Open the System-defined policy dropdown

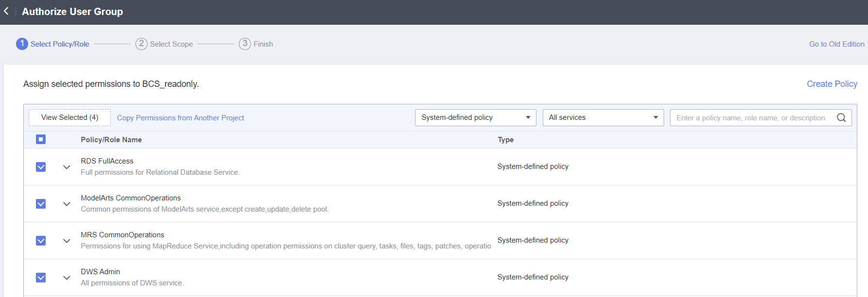(x=475, y=117)
